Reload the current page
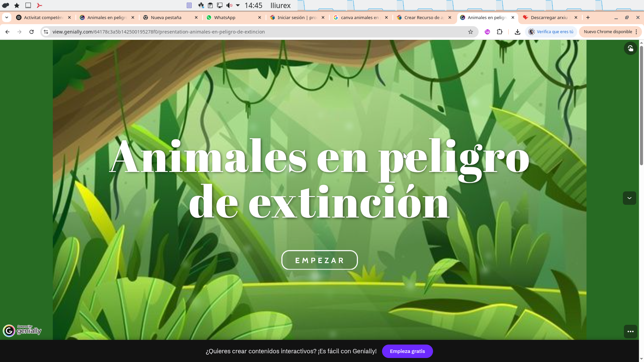The width and height of the screenshot is (644, 362). [32, 32]
